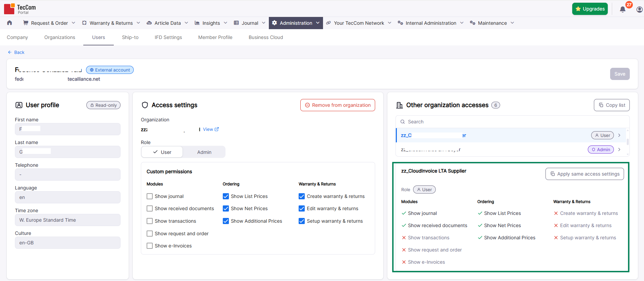This screenshot has width=644, height=281.
Task: Switch to the Ship-to tab
Action: pyautogui.click(x=130, y=37)
